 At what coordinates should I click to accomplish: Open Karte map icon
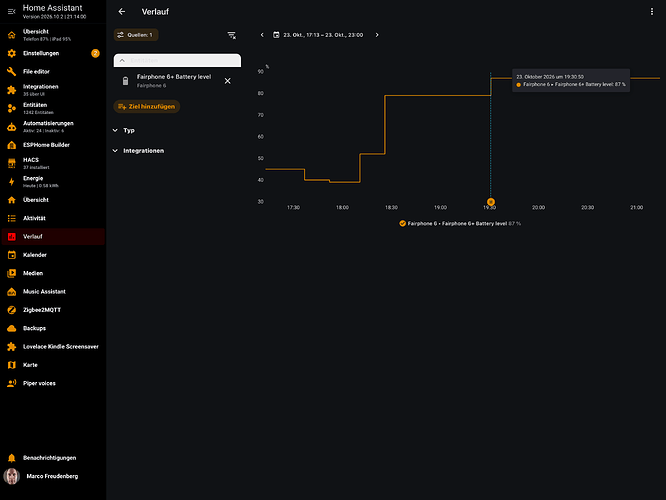coord(11,365)
